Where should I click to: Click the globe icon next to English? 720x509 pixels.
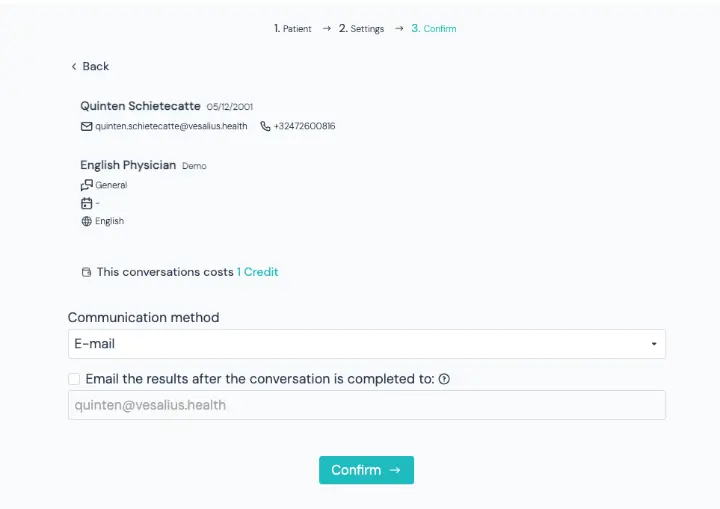click(86, 221)
